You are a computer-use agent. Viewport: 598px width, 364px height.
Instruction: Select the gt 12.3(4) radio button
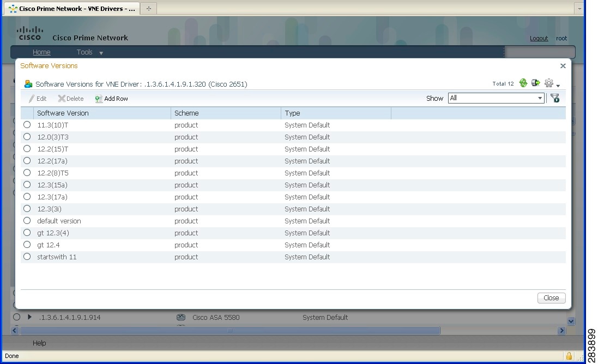click(x=27, y=233)
